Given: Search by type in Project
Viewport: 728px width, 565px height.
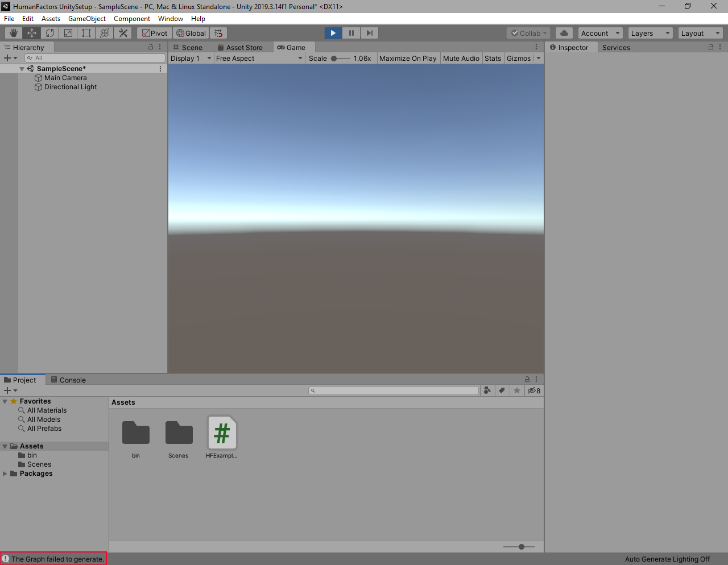Looking at the screenshot, I should (487, 390).
